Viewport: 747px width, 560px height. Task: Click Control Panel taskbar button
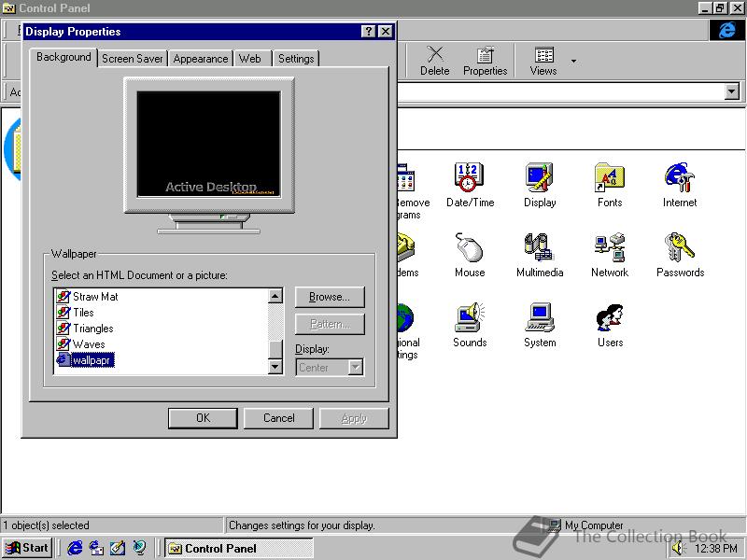coord(239,548)
